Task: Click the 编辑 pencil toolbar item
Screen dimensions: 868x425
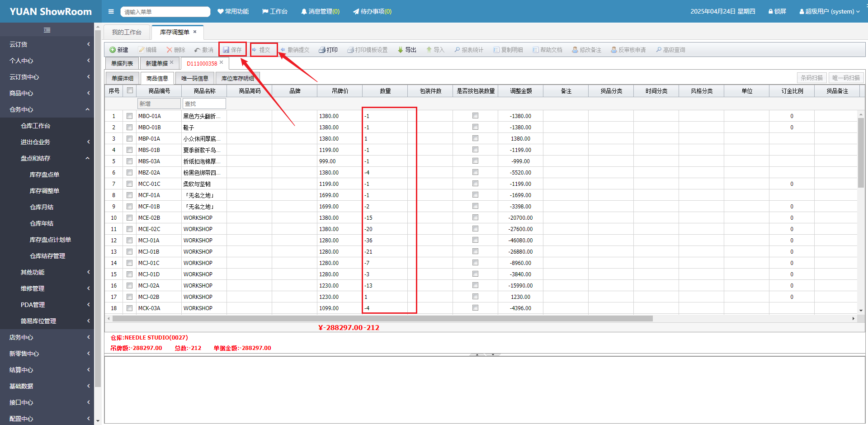Action: (147, 50)
